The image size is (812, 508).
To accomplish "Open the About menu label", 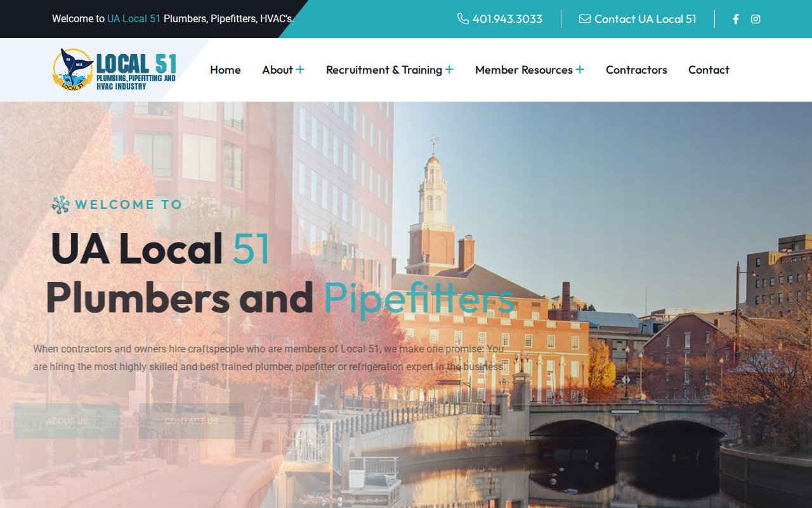I will click(x=277, y=70).
